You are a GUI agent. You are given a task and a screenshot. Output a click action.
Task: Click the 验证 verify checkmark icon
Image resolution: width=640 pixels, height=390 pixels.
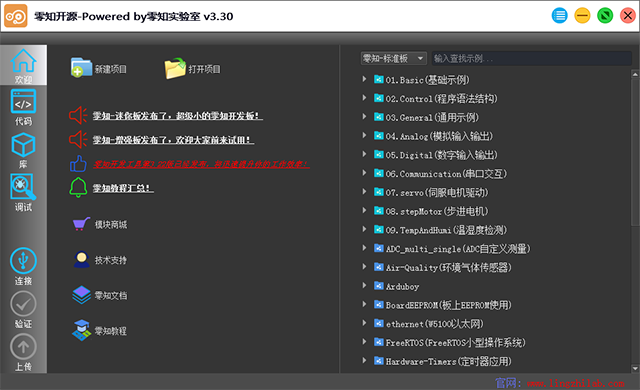pos(23,304)
